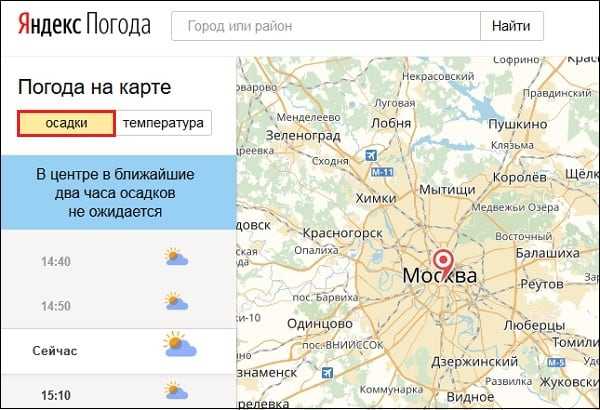The width and height of the screenshot is (600, 410).
Task: Click the weather icon for 15:10
Action: [x=176, y=390]
